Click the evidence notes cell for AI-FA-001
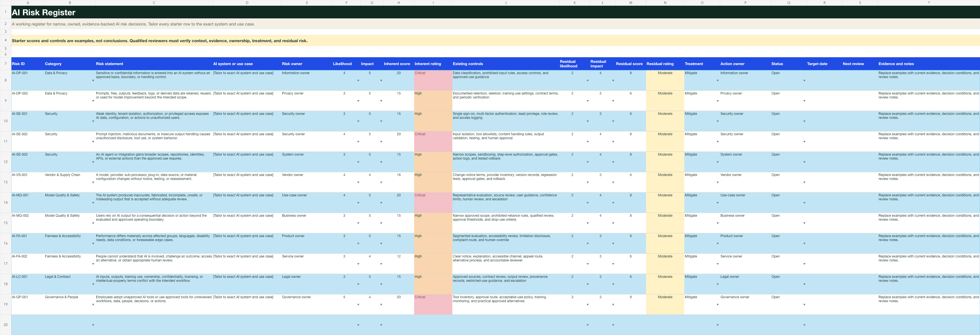Viewport: 980px width, 335px height. point(929,243)
